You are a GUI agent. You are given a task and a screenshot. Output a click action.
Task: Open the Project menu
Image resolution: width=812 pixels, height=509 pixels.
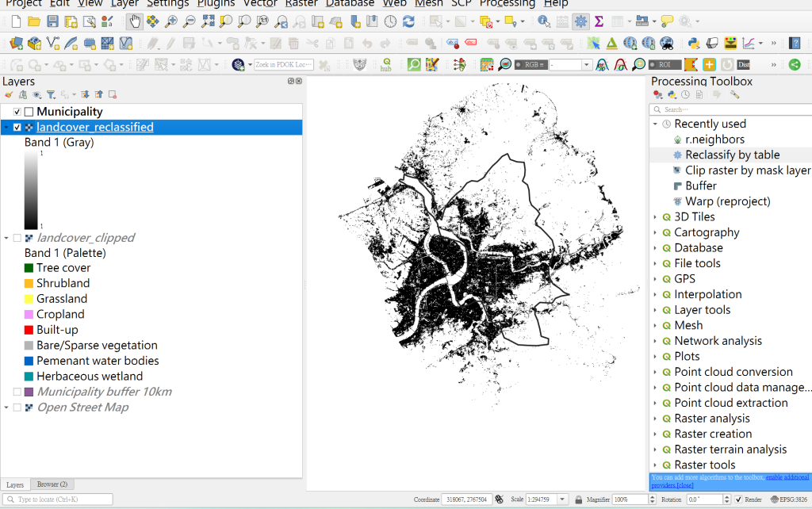23,3
